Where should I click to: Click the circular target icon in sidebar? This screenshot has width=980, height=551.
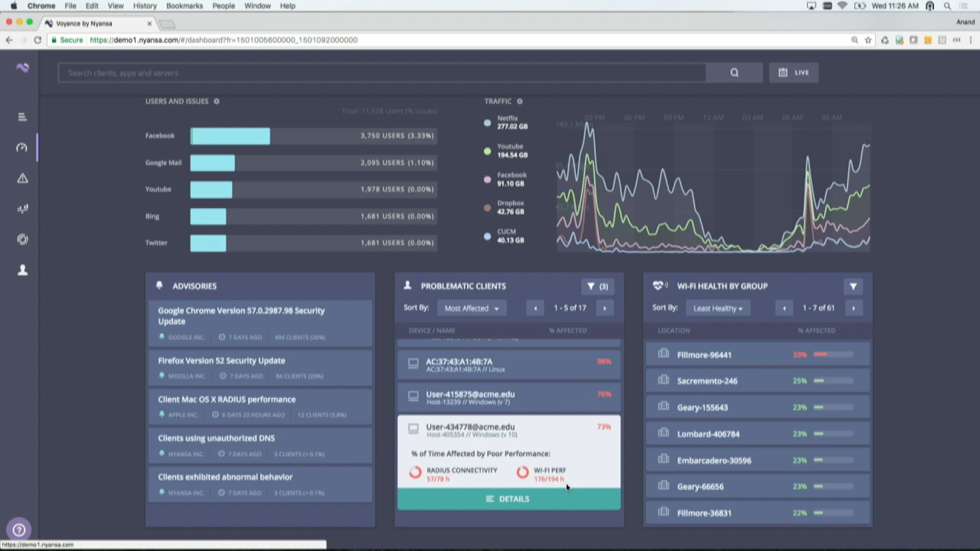(22, 240)
